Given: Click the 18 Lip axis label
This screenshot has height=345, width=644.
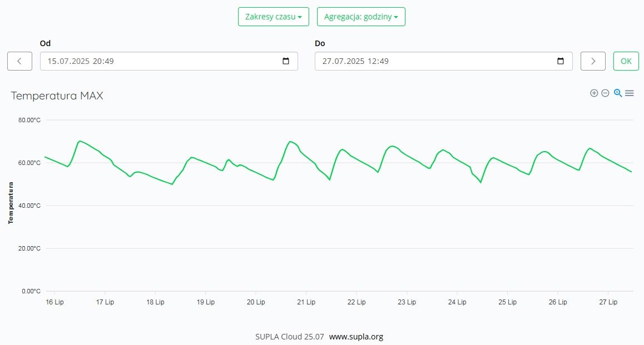Looking at the screenshot, I should click(155, 302).
